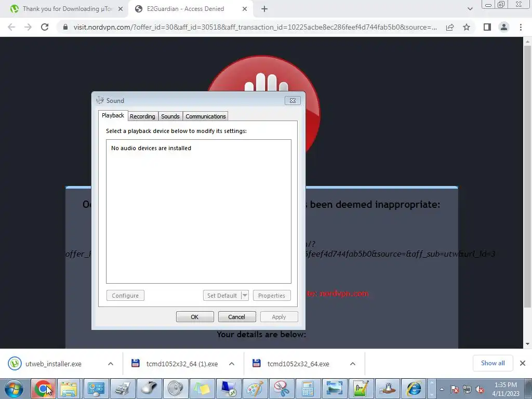Screen dimensions: 532x399
Task: Click the Sound speaker taskbar icon
Action: tap(176, 389)
